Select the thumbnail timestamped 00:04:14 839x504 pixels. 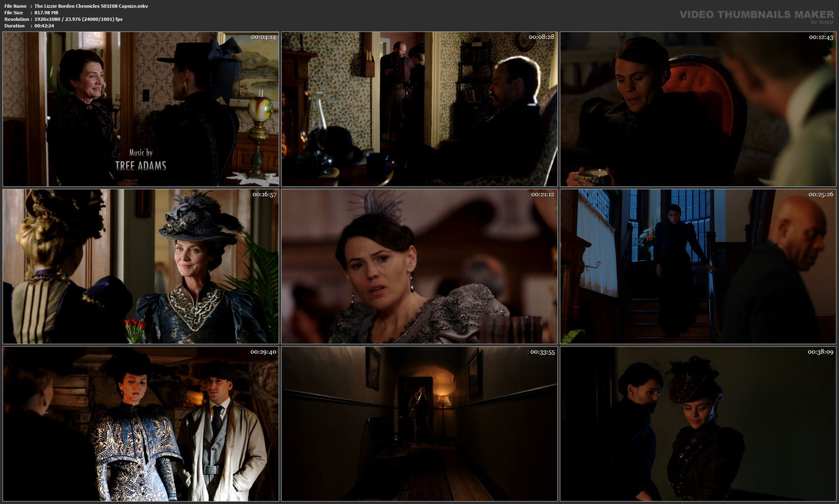pyautogui.click(x=141, y=109)
